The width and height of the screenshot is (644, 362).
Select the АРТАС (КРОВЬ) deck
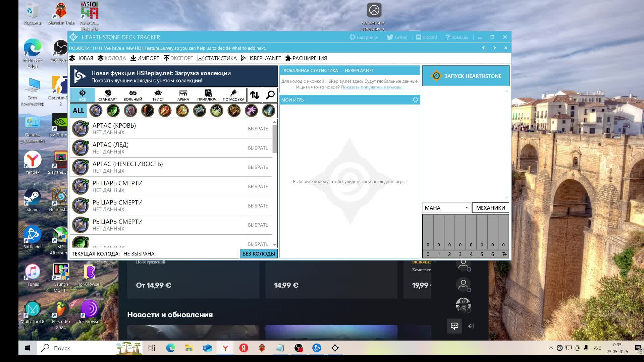[171, 129]
